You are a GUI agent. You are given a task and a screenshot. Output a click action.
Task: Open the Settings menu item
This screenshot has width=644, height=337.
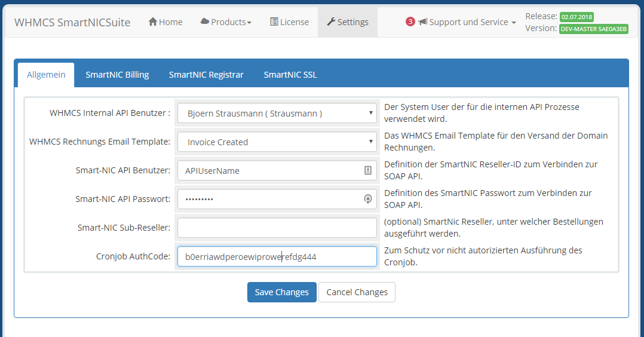348,22
